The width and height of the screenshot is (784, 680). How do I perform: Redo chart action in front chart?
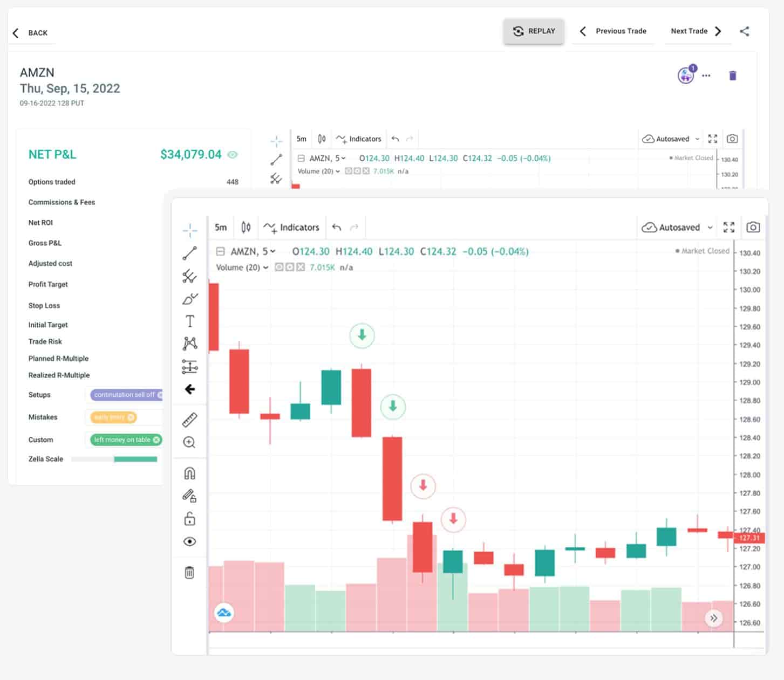click(x=354, y=227)
